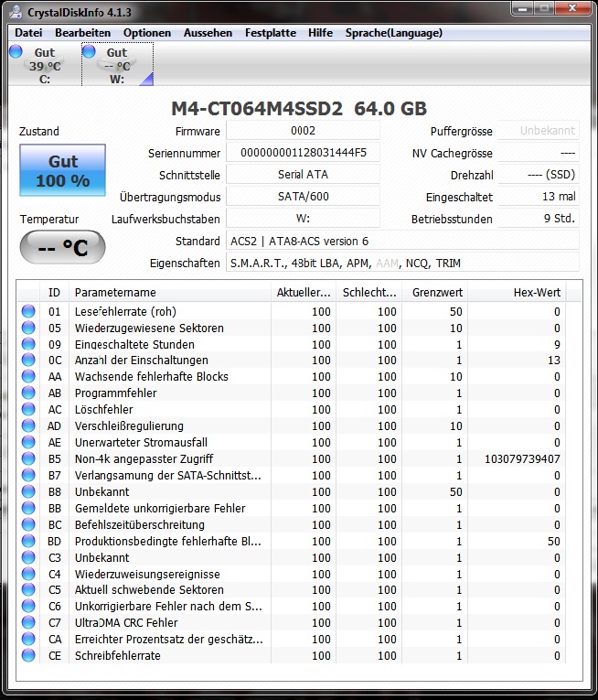
Task: Click the Gut 100 % health status button
Action: 62,170
